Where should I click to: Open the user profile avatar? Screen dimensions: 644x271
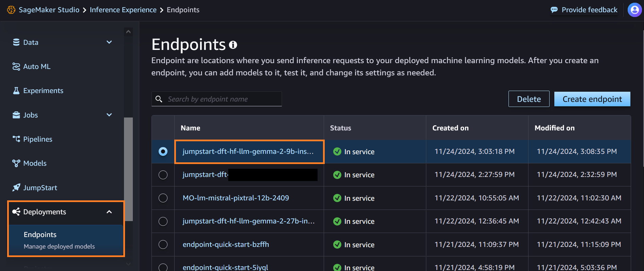coord(634,10)
